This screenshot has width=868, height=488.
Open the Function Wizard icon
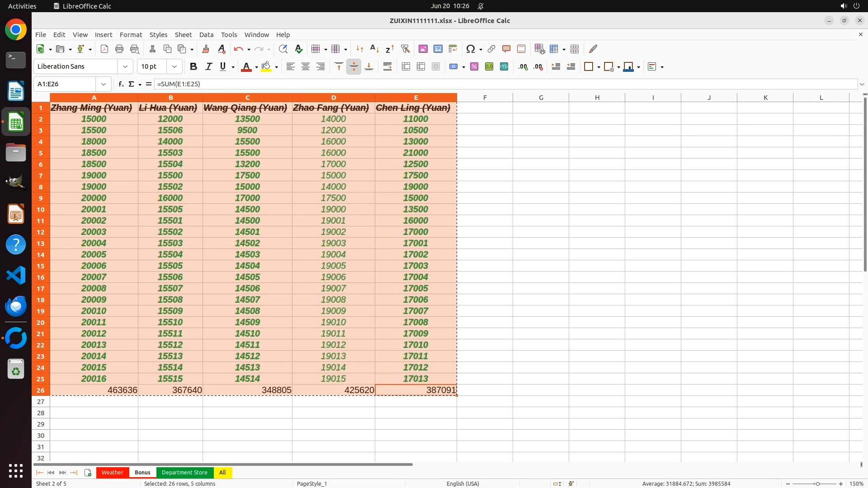tap(121, 84)
